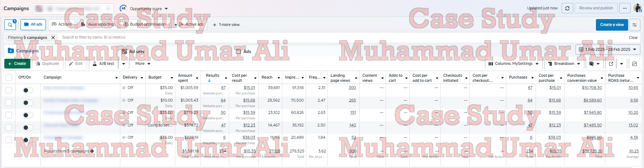Click the profile avatar picture
This screenshot has height=168, width=644.
[637, 8]
